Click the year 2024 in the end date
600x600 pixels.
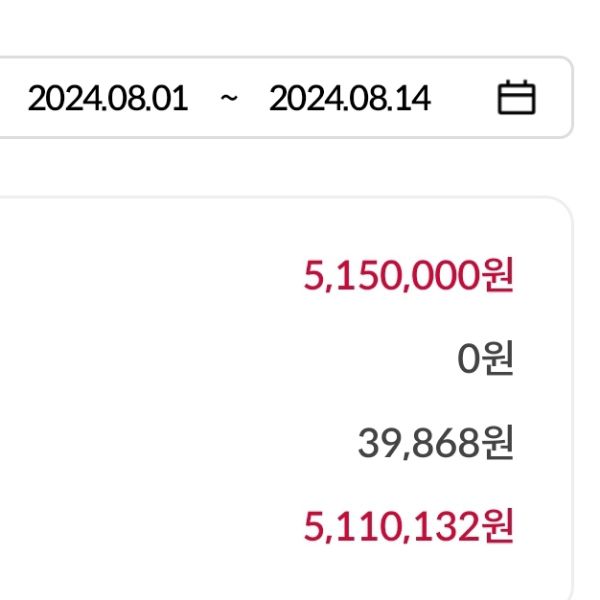click(x=301, y=99)
